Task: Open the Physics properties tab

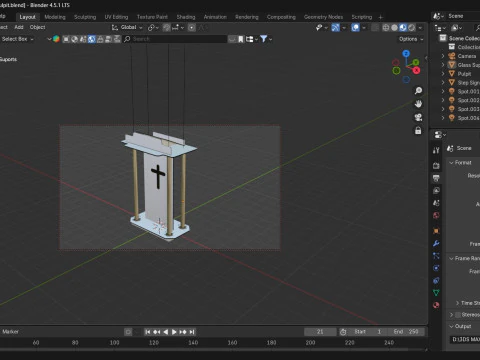Action: (x=436, y=268)
